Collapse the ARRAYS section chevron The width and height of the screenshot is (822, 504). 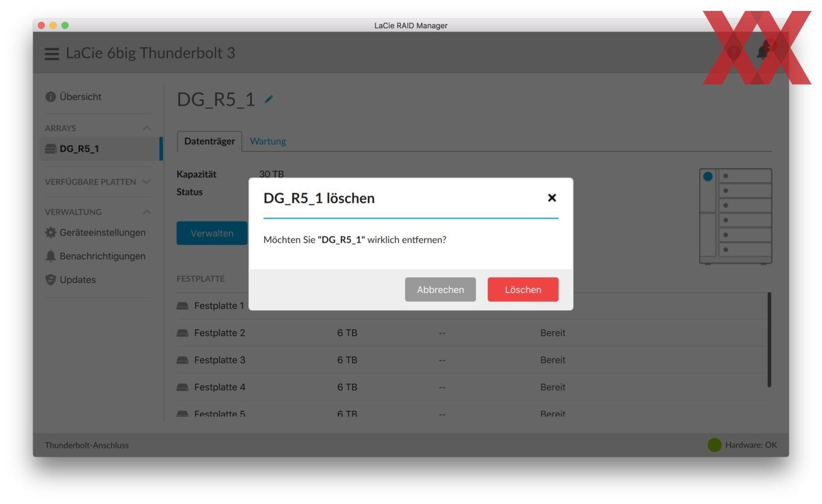(x=147, y=128)
